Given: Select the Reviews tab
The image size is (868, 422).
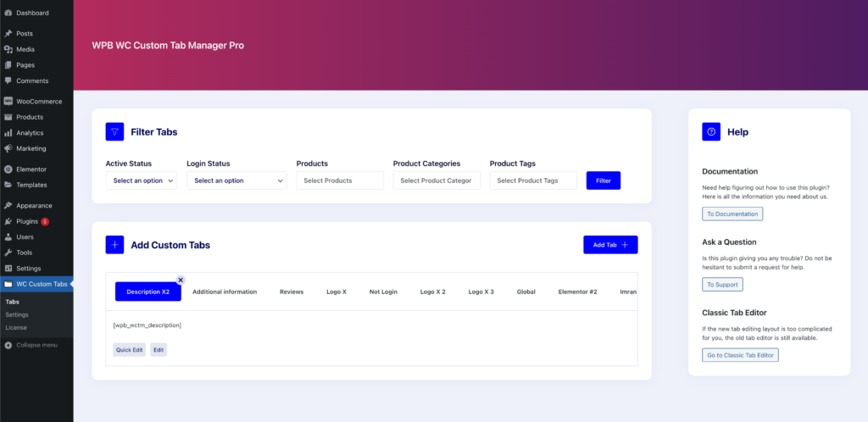Looking at the screenshot, I should (x=292, y=292).
